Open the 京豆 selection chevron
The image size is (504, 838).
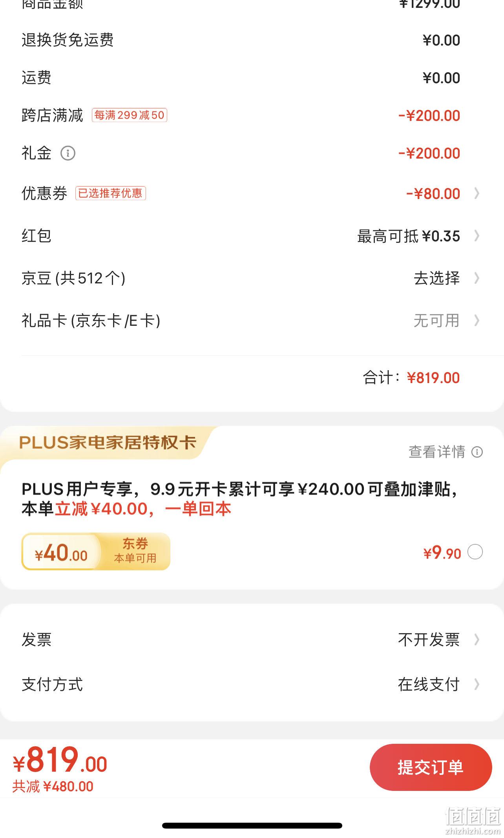(477, 278)
